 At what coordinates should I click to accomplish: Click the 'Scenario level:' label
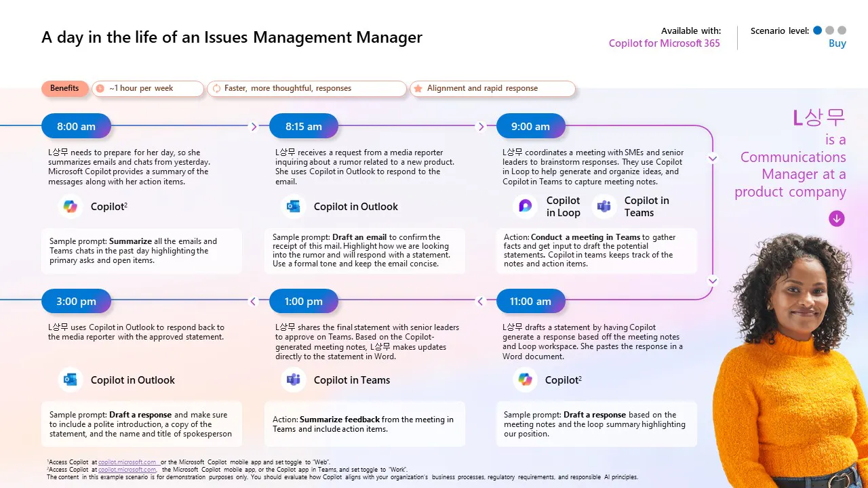(780, 30)
